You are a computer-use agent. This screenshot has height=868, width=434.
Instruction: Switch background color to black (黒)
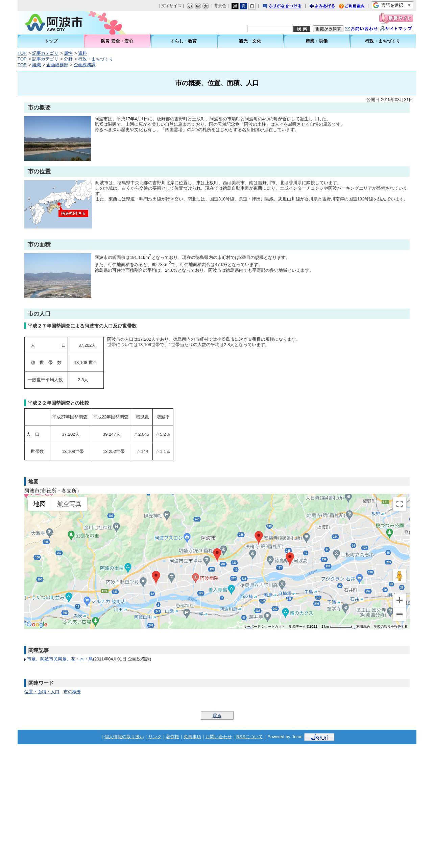pyautogui.click(x=235, y=6)
